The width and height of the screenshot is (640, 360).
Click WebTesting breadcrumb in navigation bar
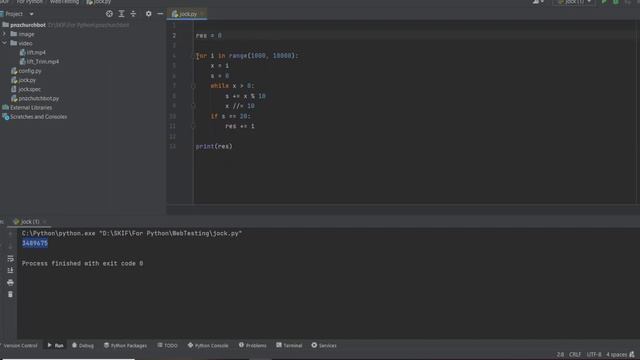pos(64,2)
